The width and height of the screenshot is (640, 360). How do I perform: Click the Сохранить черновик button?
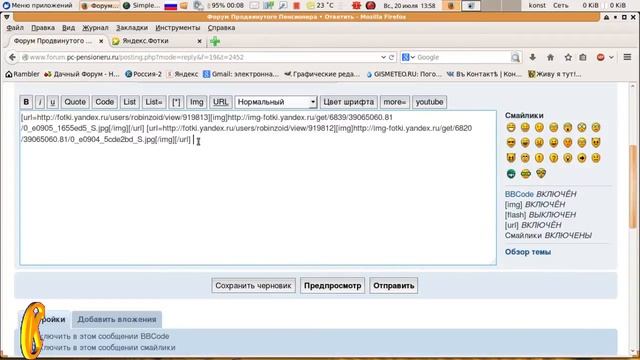click(x=253, y=286)
